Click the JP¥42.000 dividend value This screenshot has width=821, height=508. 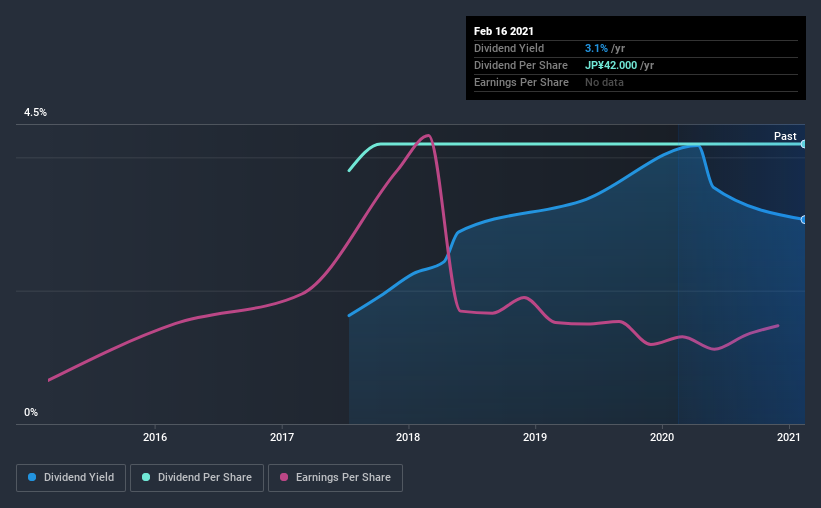click(611, 65)
